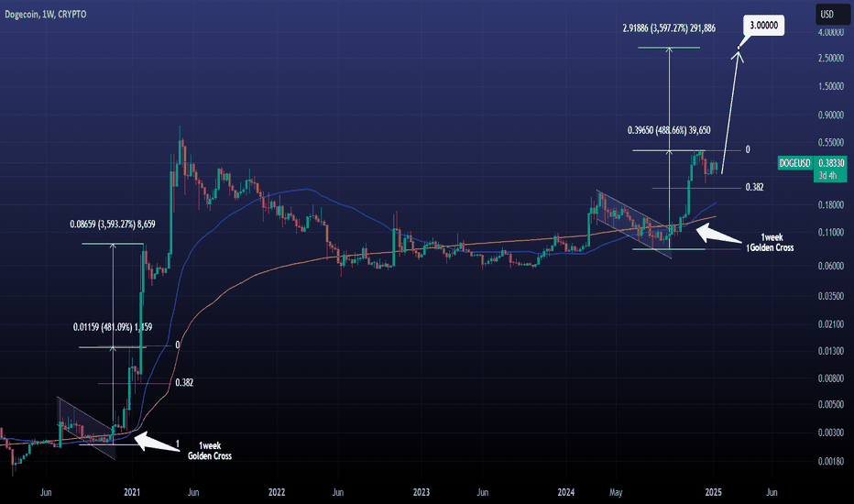Click the 0.00800 price axis label
This screenshot has width=854, height=504.
click(x=831, y=378)
